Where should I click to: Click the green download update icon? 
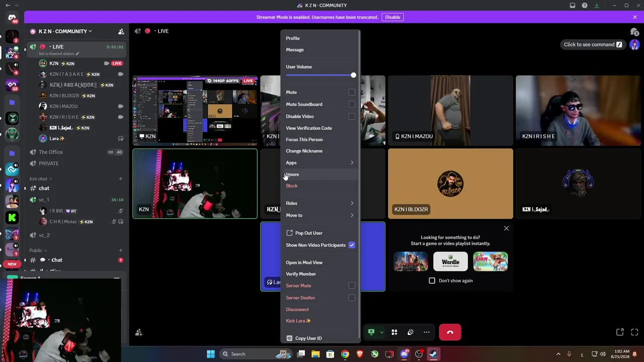pos(597,6)
